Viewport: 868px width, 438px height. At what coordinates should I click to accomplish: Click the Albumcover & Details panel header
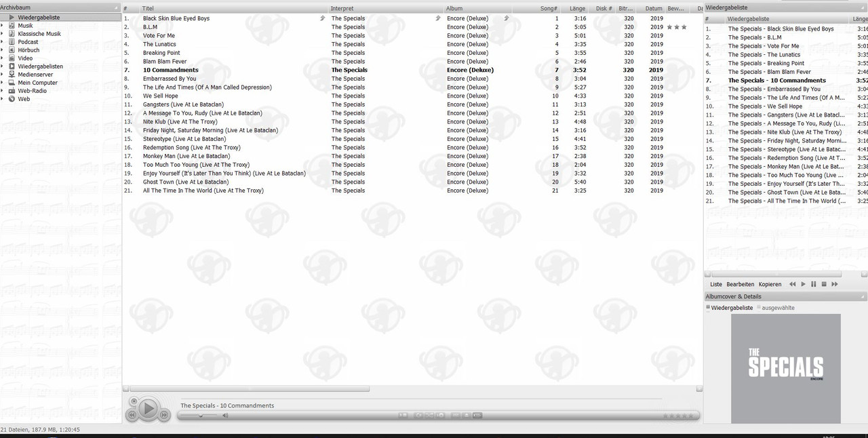[x=785, y=296]
